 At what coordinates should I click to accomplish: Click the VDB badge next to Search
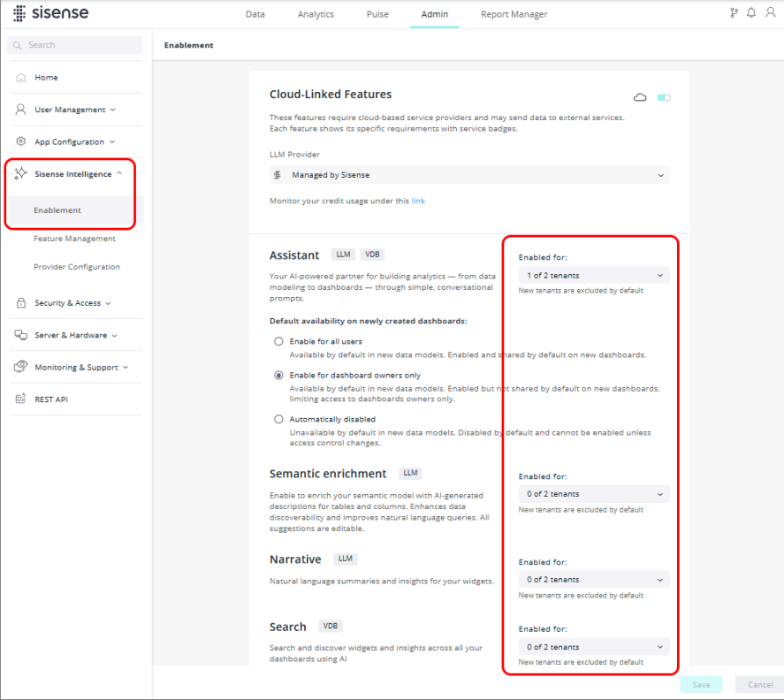330,626
